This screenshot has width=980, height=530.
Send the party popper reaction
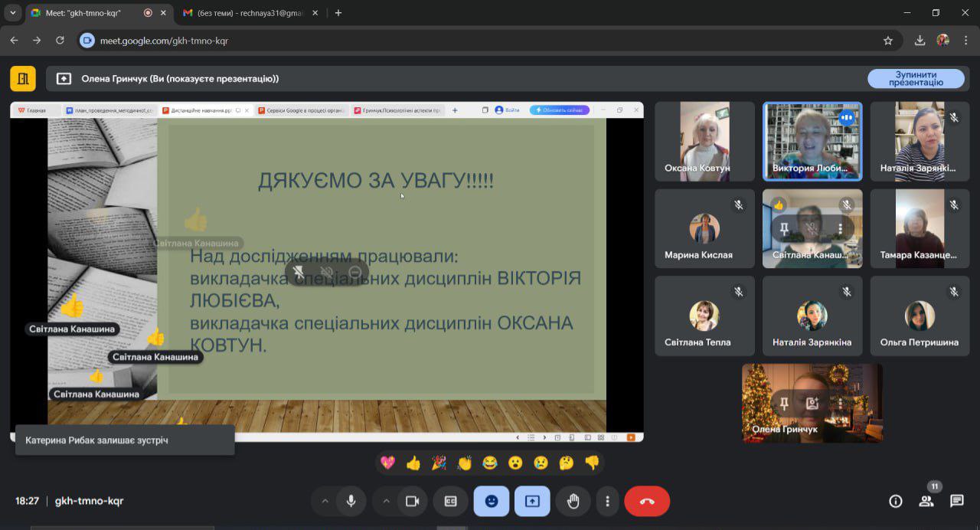point(439,463)
